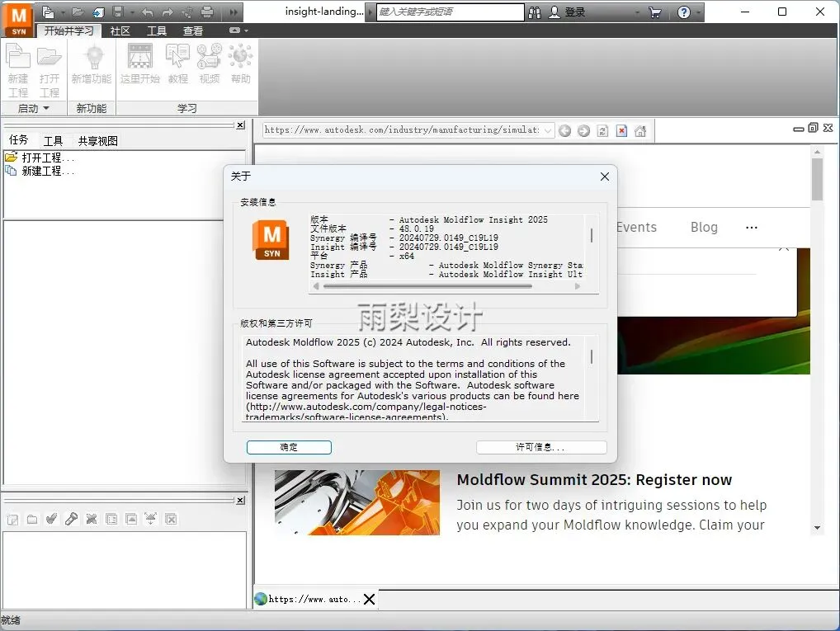The width and height of the screenshot is (840, 631).
Task: Close the task panel with its X
Action: click(241, 125)
